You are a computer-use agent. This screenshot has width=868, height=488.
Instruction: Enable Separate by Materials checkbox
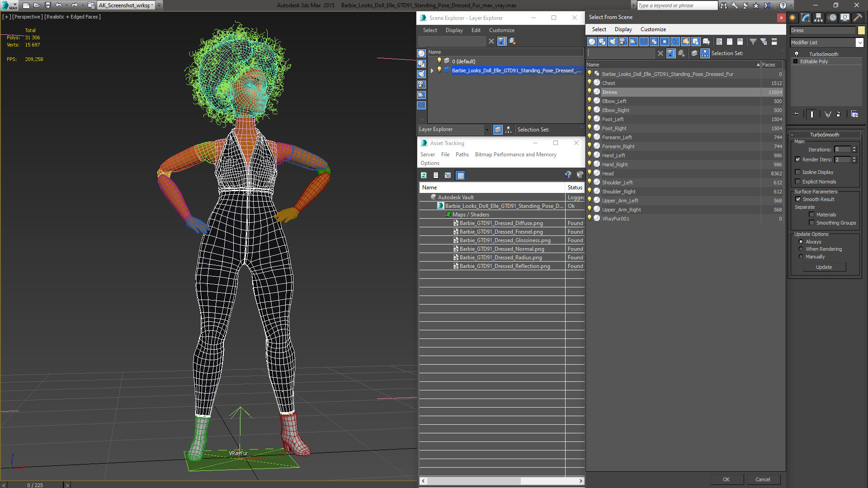[x=811, y=215]
